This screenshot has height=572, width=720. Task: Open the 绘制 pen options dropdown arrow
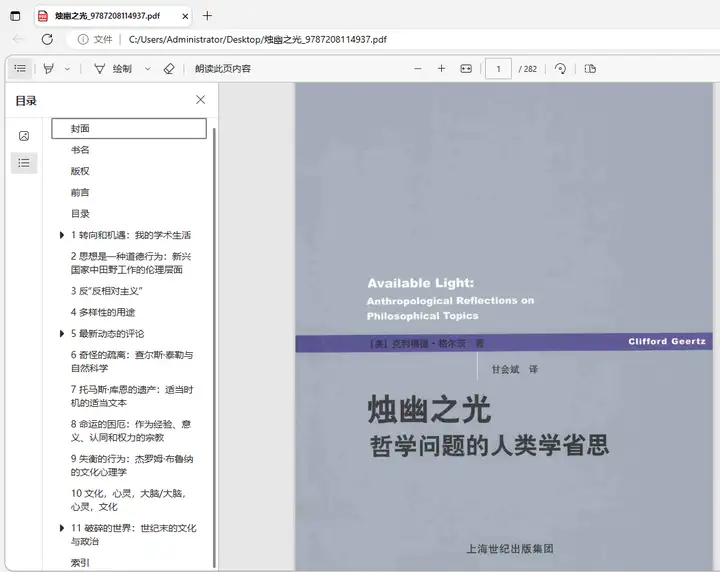tap(147, 69)
